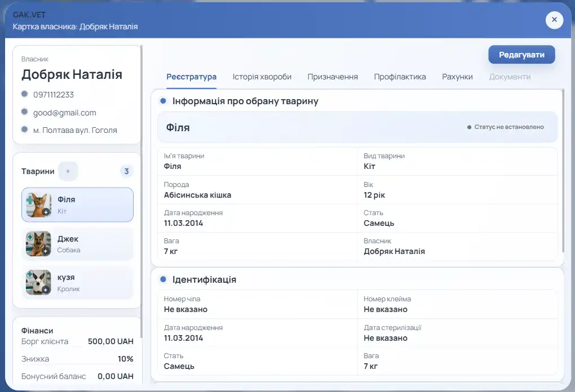Click the phone number bullet icon

pyautogui.click(x=25, y=94)
